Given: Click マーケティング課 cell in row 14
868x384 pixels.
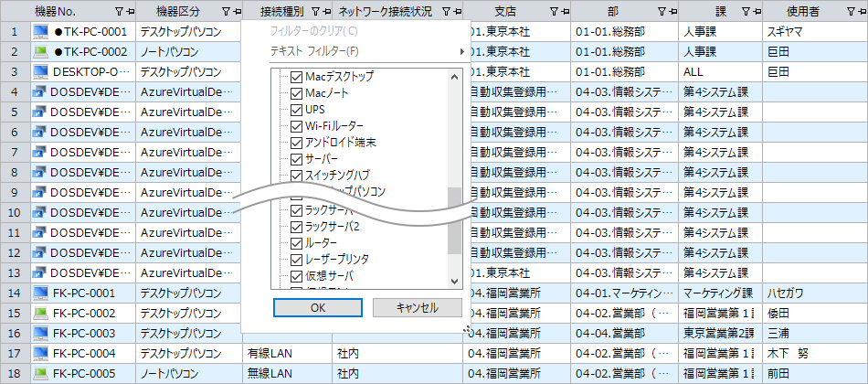Looking at the screenshot, I should pos(721,293).
